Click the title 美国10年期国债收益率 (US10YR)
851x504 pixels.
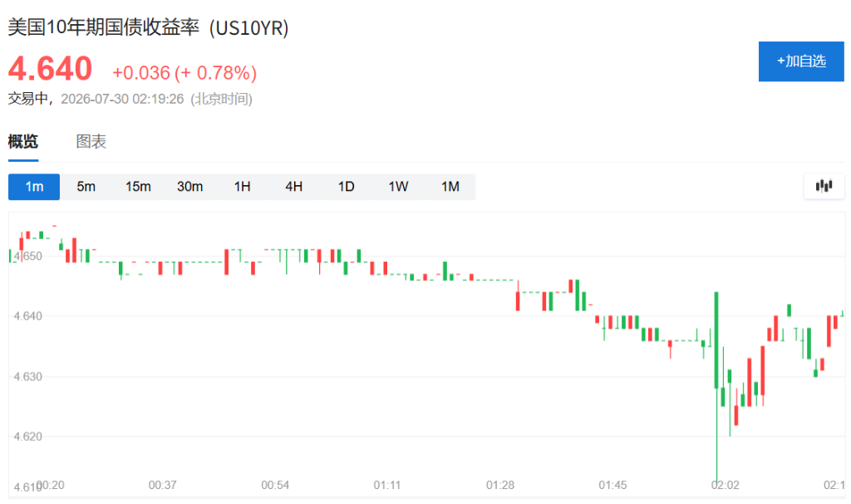pos(148,27)
